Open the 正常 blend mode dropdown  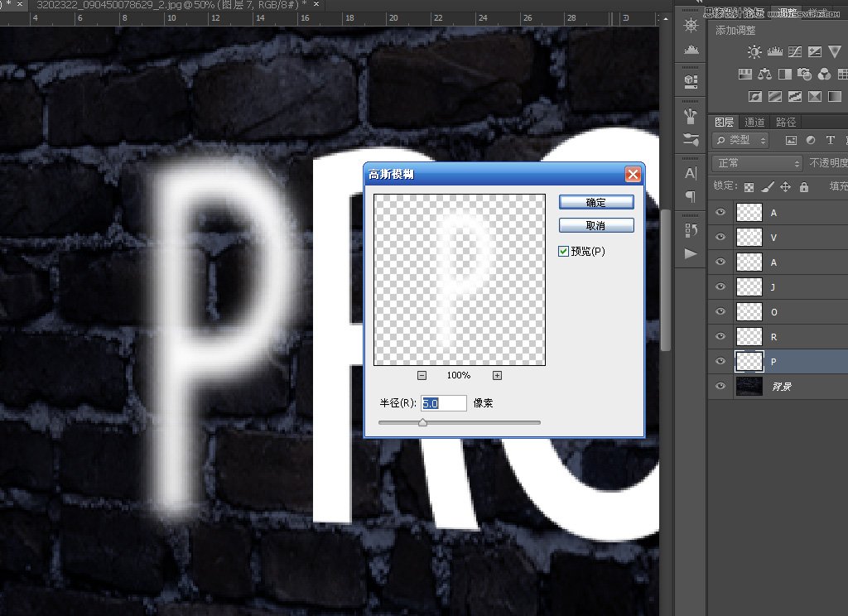click(756, 162)
